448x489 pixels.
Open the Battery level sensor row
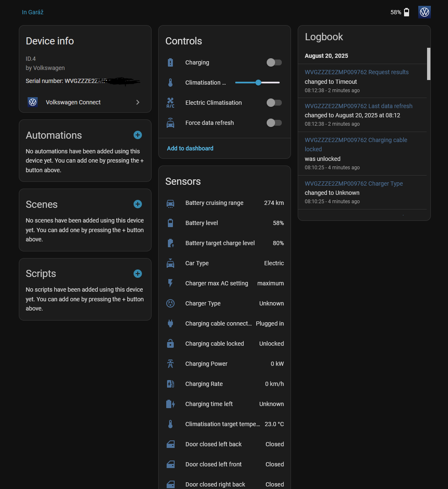pos(224,223)
